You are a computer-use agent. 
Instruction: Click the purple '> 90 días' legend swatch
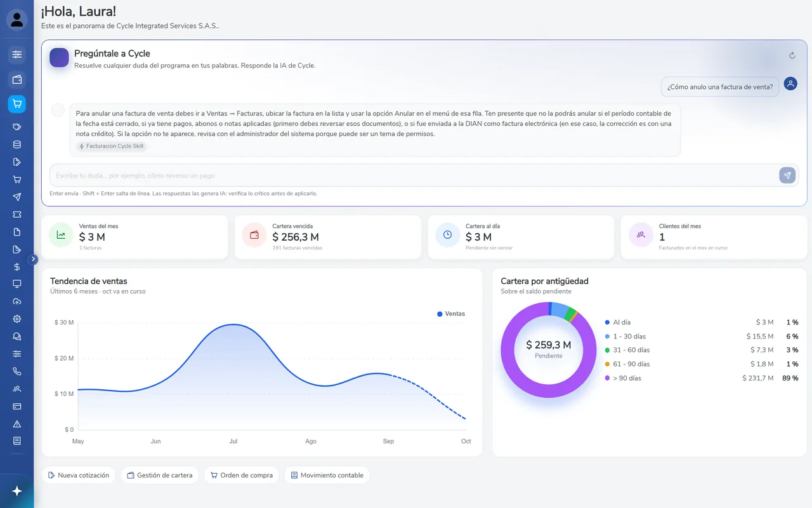point(608,378)
